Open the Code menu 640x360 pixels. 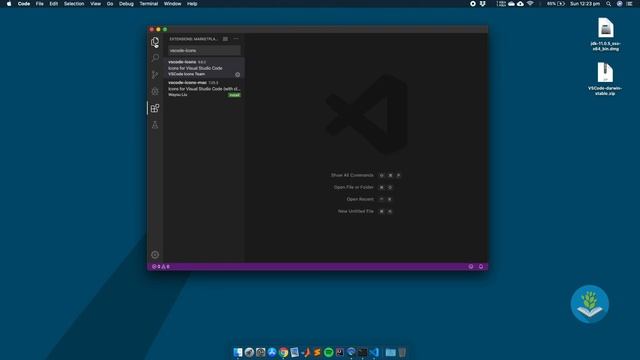pos(24,4)
